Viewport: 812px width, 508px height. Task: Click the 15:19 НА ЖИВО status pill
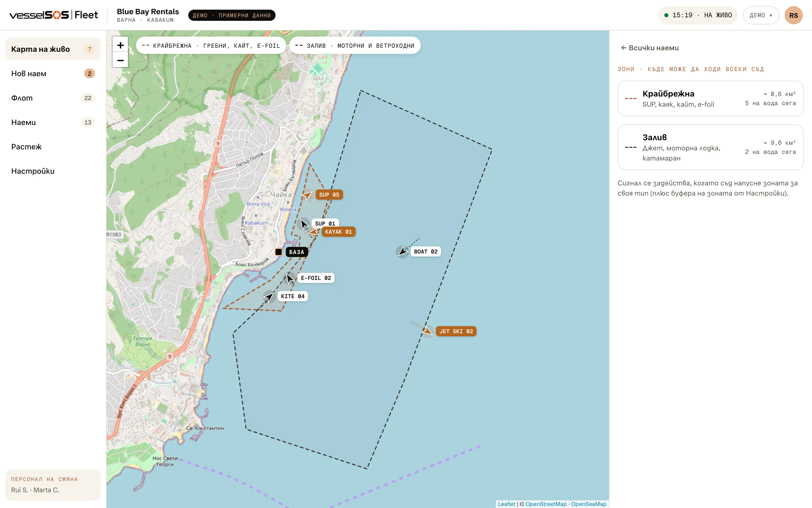698,15
